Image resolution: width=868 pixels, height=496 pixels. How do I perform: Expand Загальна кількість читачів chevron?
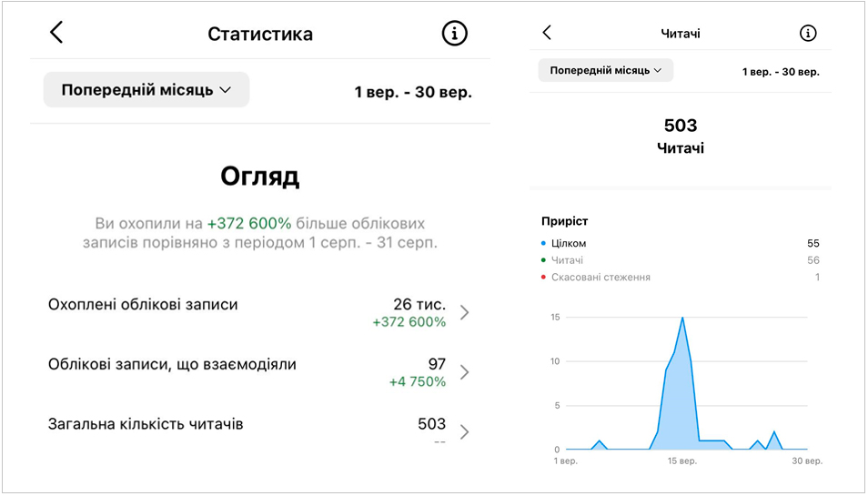pyautogui.click(x=465, y=431)
